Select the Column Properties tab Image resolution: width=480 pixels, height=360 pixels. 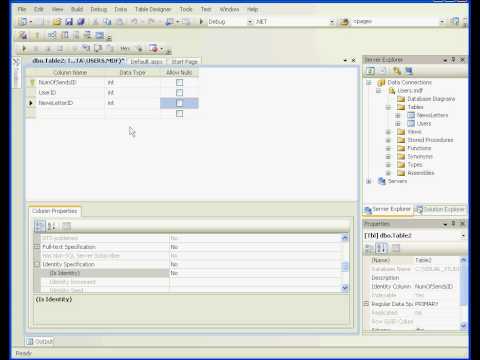[55, 211]
